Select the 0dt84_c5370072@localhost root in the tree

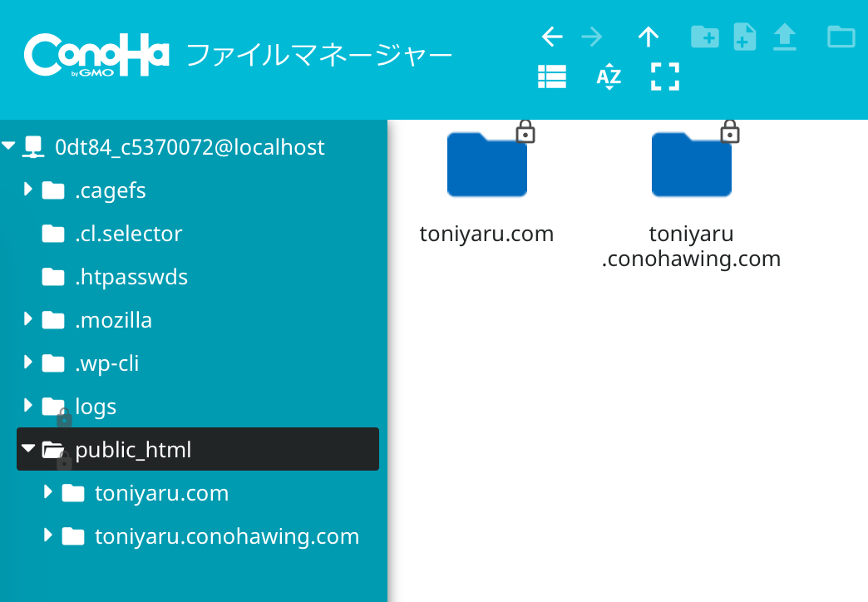pyautogui.click(x=190, y=147)
